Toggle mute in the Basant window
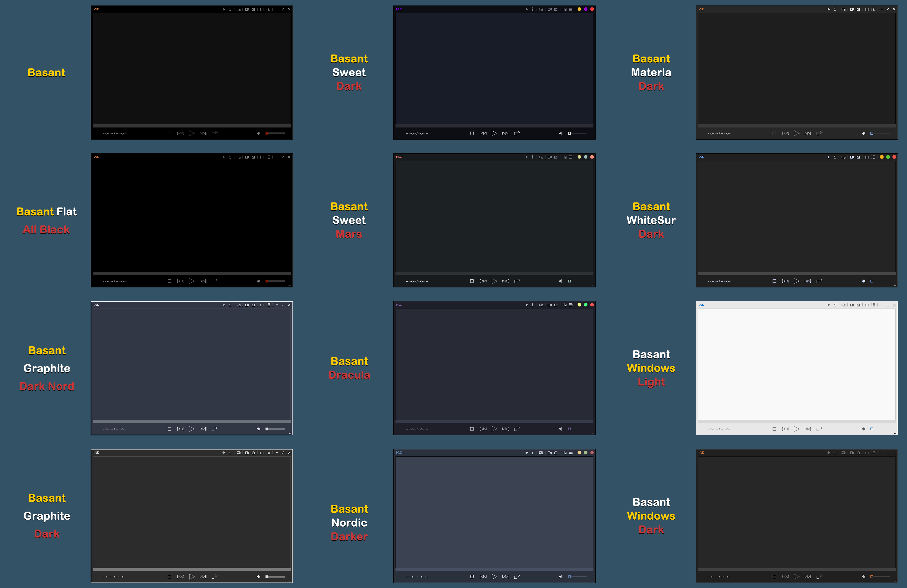The height and width of the screenshot is (588, 907). (259, 133)
